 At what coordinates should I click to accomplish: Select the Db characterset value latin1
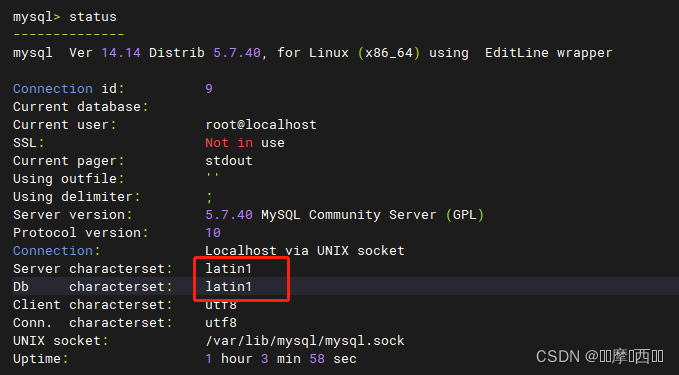pyautogui.click(x=228, y=287)
